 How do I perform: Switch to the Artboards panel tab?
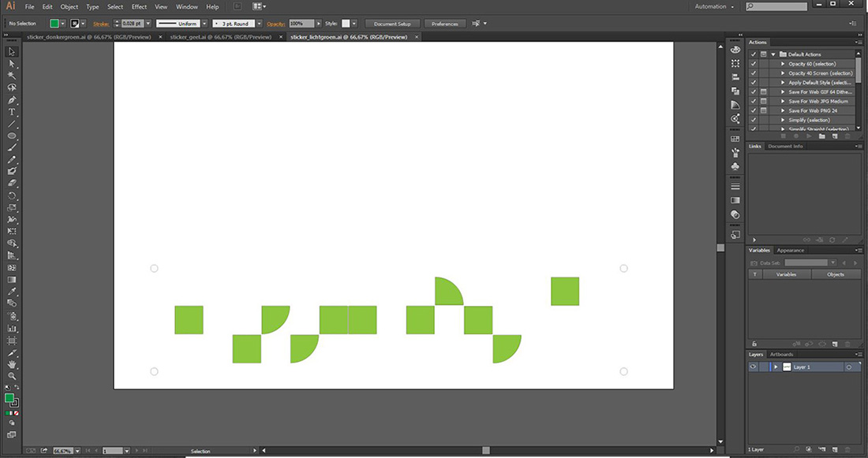(x=781, y=354)
